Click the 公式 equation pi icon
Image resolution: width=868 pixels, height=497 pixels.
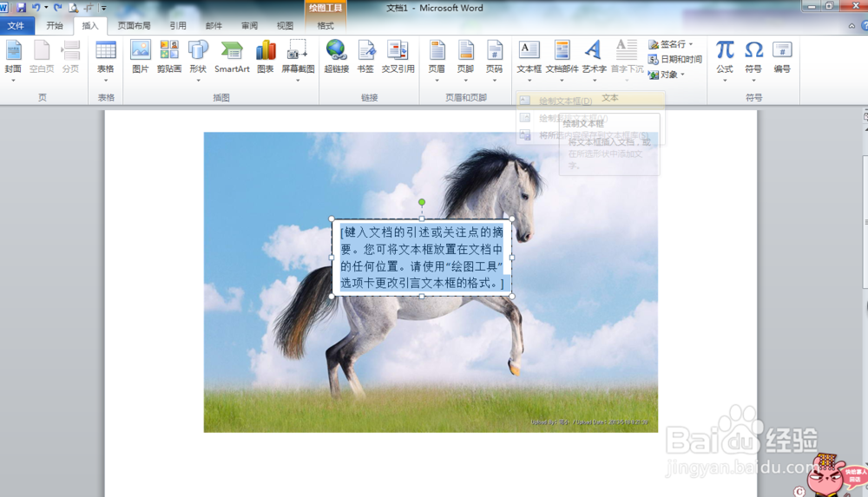click(x=725, y=49)
